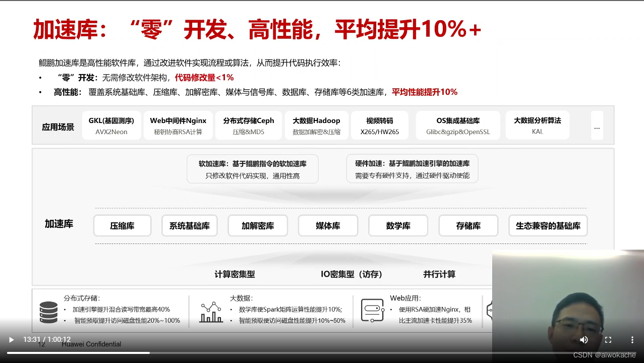This screenshot has width=644, height=363.
Task: Click the 13:31 / 1:00:12 time display
Action: click(47, 340)
